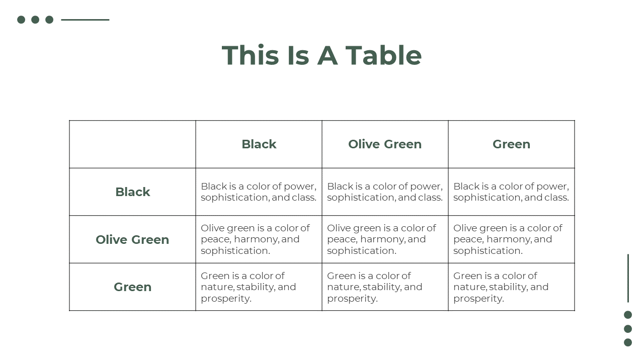Click Olive green description under Green column
Viewport: 644px width, 362px height.
[508, 239]
